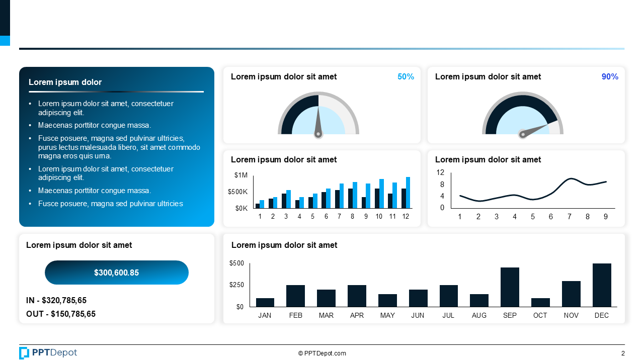Viewport: 644px width, 362px height.
Task: Click the dark vertical accent bar top-left
Action: tap(5, 18)
